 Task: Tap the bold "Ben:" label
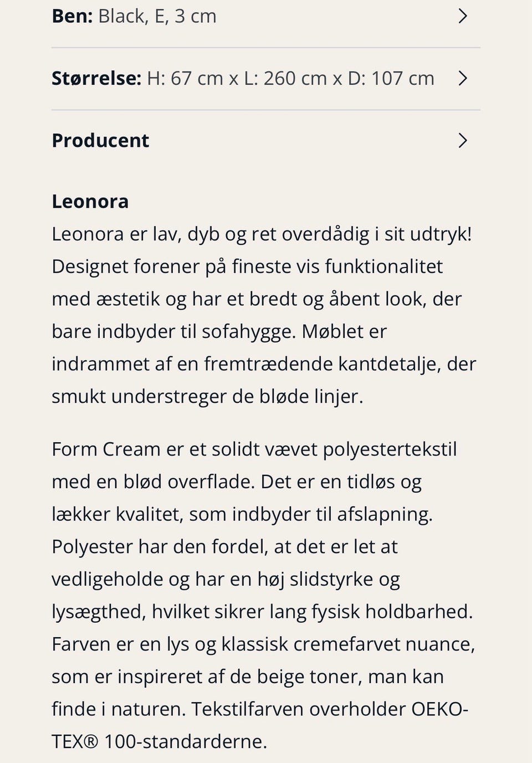click(x=72, y=16)
